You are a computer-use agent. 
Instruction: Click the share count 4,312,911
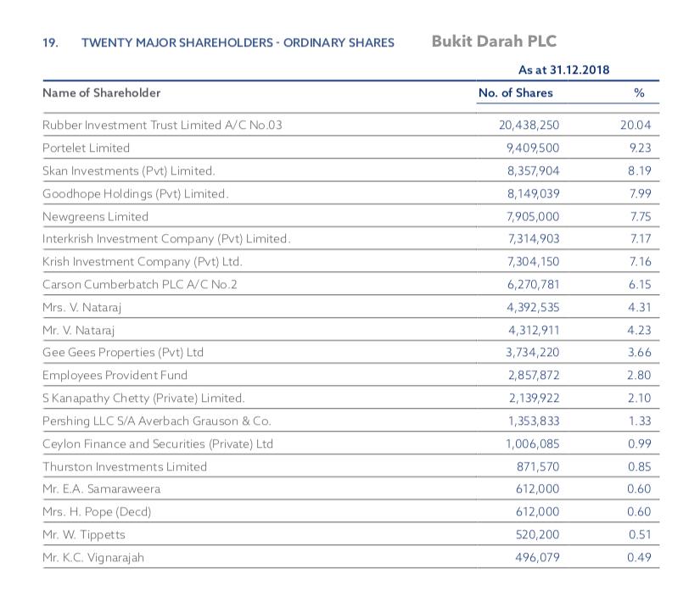534,331
